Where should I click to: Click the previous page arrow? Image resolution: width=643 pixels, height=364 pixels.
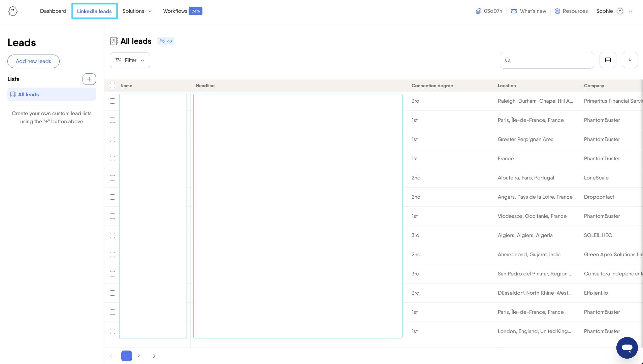111,356
